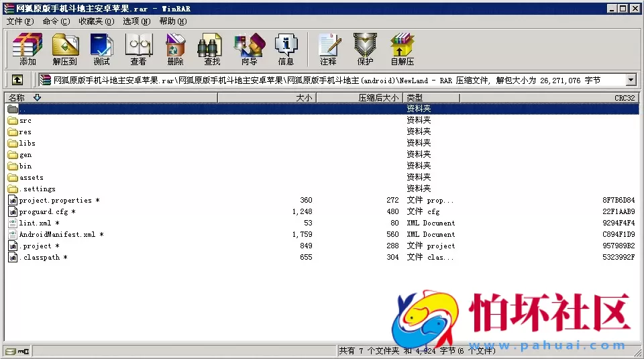Viewport: 644px width, 359px height.
Task: Click the drive icon in the status bar
Action: [x=11, y=351]
